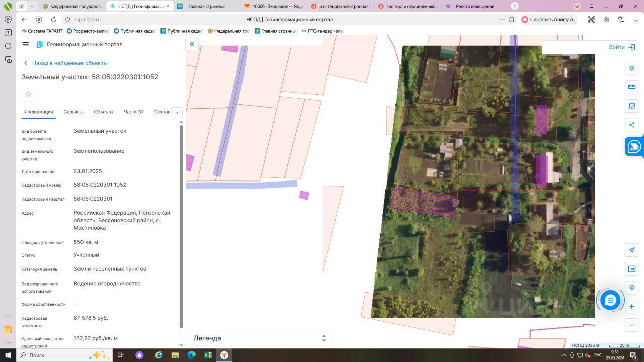This screenshot has width=644, height=362.
Task: Click the Геоинформационный портал logo title
Action: tap(79, 44)
